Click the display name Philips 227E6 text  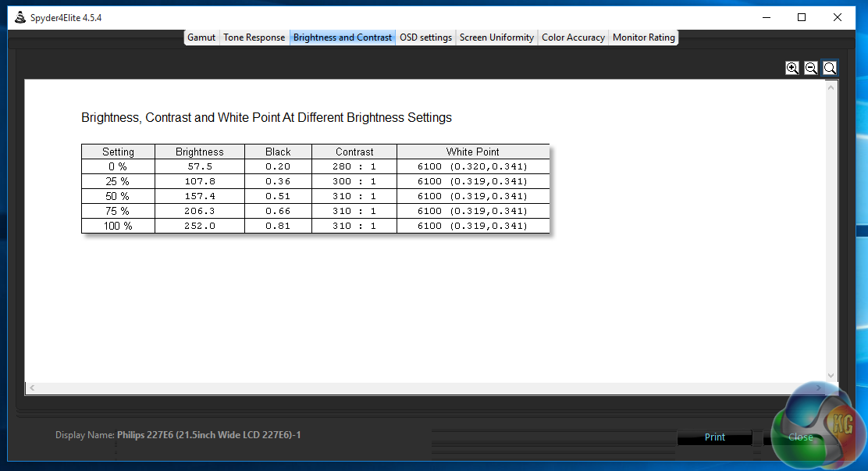pyautogui.click(x=208, y=435)
